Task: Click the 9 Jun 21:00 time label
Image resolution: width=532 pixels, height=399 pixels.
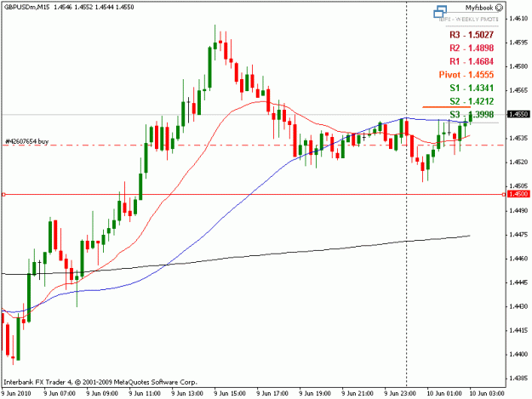Action: (x=358, y=394)
